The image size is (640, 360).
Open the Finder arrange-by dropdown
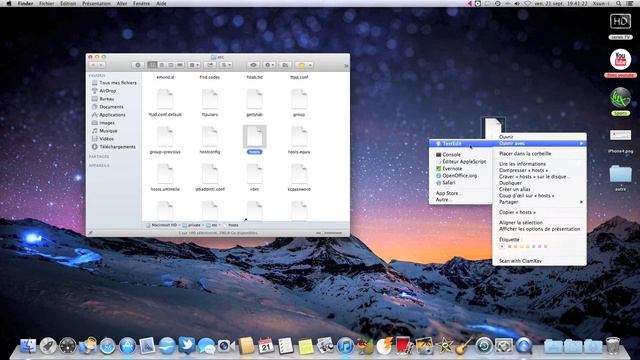[194, 65]
